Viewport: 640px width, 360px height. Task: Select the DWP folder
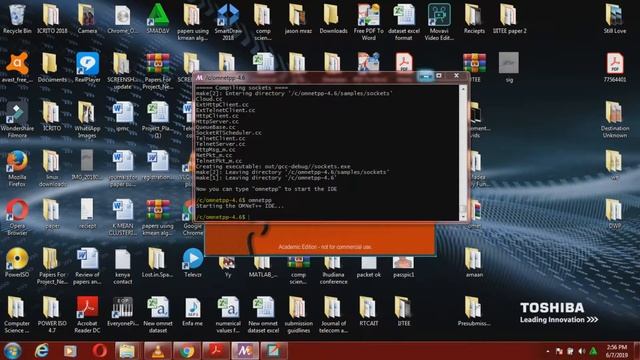pyautogui.click(x=614, y=214)
